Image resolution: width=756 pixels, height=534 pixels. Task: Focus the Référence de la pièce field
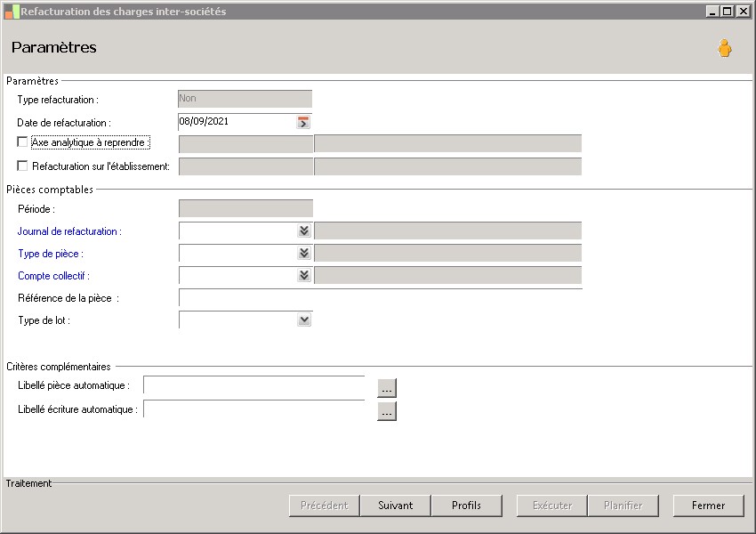click(x=381, y=297)
